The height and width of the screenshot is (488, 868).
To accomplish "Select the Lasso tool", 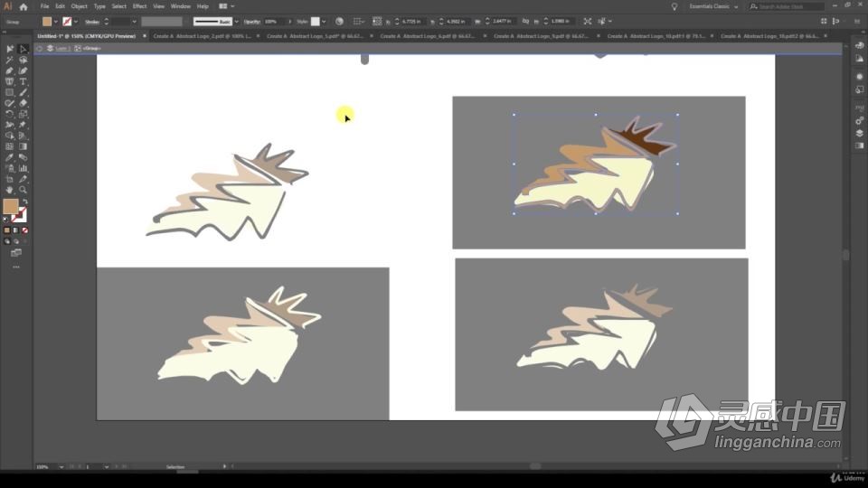I will tap(23, 60).
